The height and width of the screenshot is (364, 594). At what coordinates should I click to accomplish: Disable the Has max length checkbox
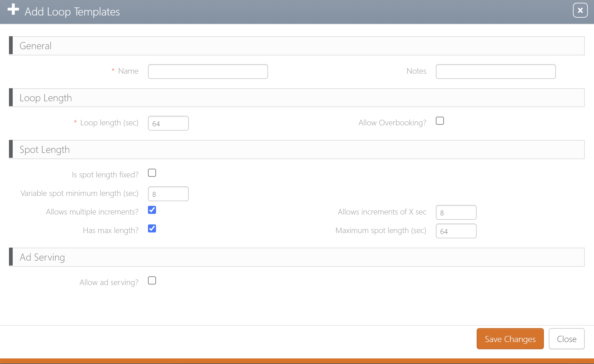(x=152, y=228)
